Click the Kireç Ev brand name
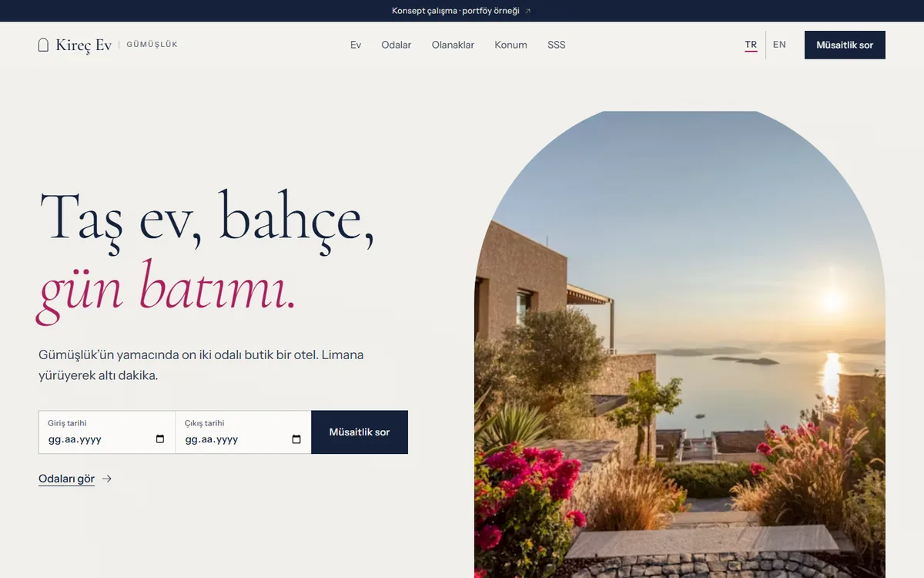Viewport: 924px width, 578px height. click(83, 45)
